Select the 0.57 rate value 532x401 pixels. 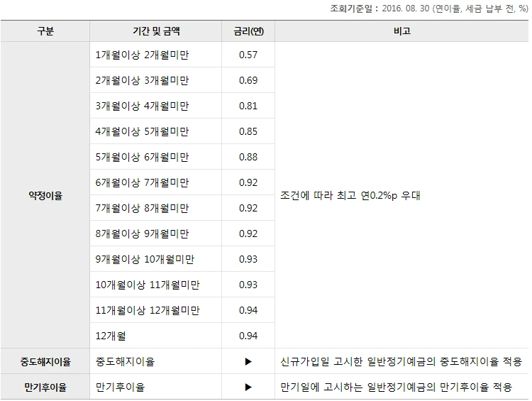[248, 55]
